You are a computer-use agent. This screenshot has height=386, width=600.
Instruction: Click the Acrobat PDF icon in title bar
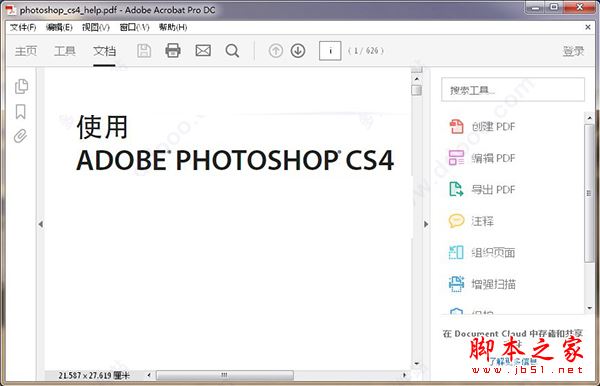click(11, 10)
